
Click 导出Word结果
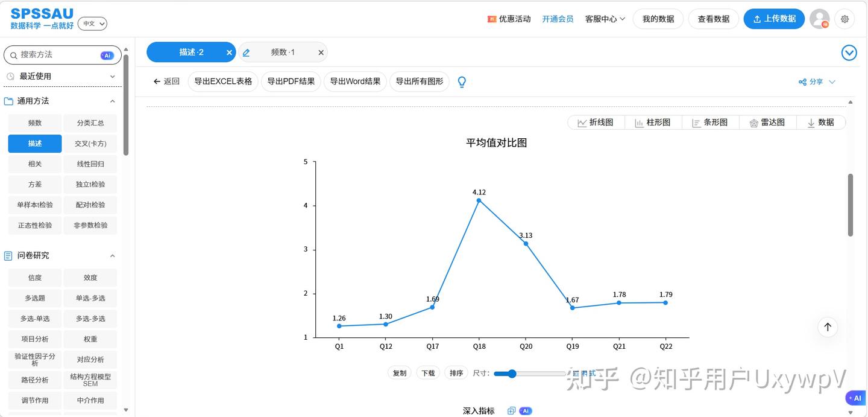point(355,81)
